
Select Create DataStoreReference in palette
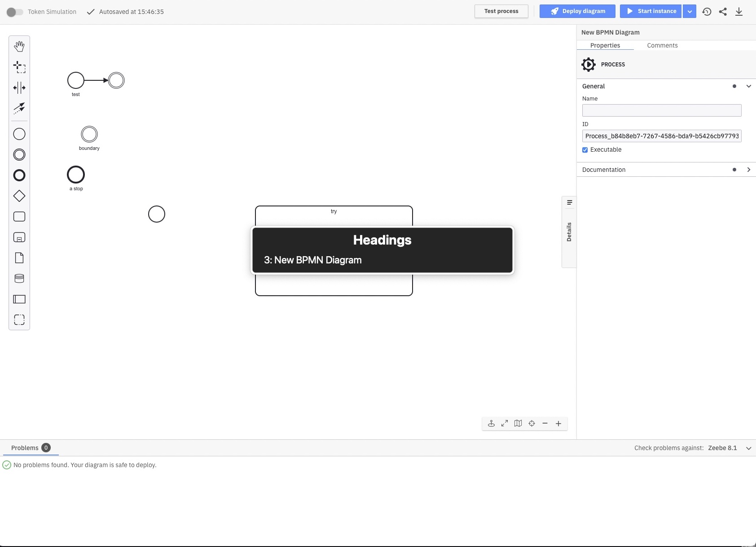point(19,279)
